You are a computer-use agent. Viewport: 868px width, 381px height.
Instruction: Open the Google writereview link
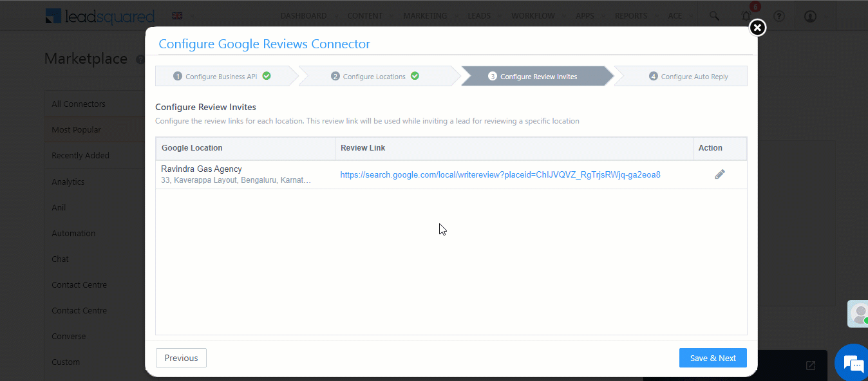(499, 174)
